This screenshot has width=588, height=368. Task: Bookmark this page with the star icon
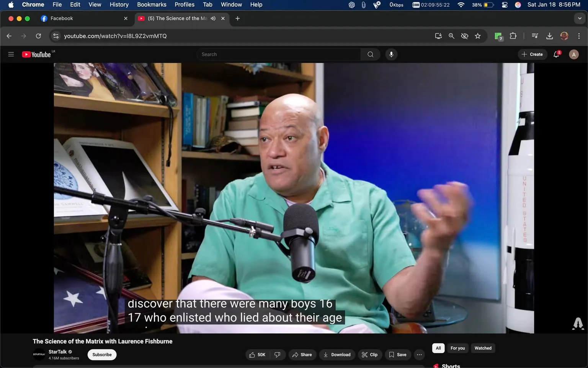pyautogui.click(x=477, y=36)
